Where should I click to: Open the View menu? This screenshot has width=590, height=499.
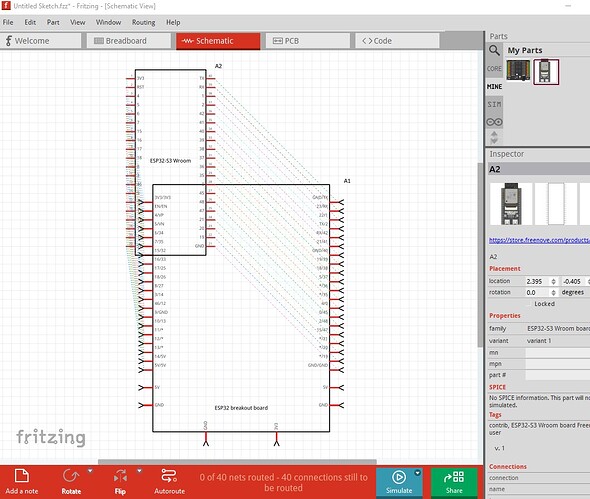point(78,22)
